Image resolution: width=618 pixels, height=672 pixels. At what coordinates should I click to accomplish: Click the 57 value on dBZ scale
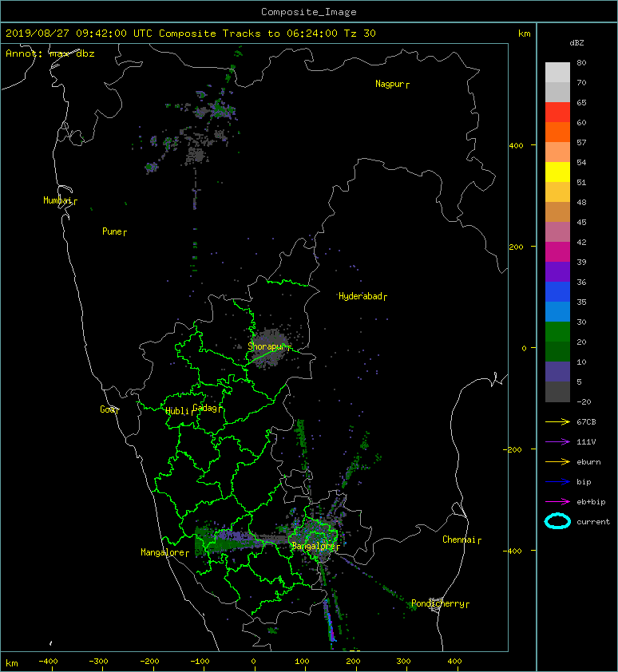[x=581, y=142]
